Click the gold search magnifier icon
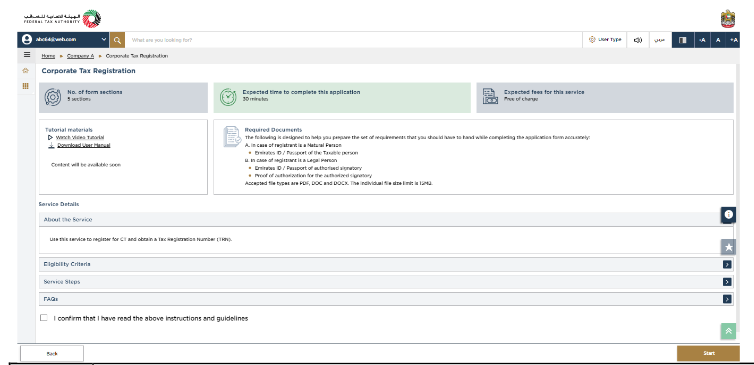 [117, 40]
